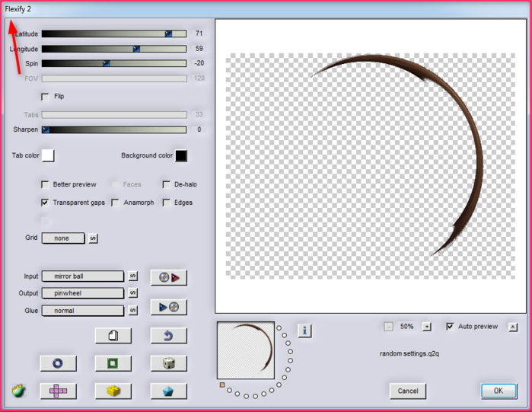This screenshot has width=532, height=412.
Task: Click the small preview thumbnail
Action: 246,350
